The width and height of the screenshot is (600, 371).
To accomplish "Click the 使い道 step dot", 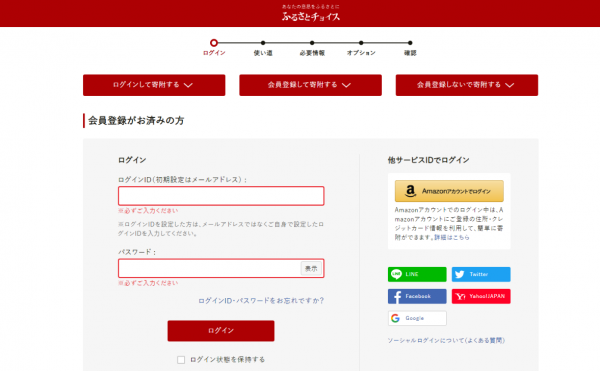I will [x=263, y=43].
